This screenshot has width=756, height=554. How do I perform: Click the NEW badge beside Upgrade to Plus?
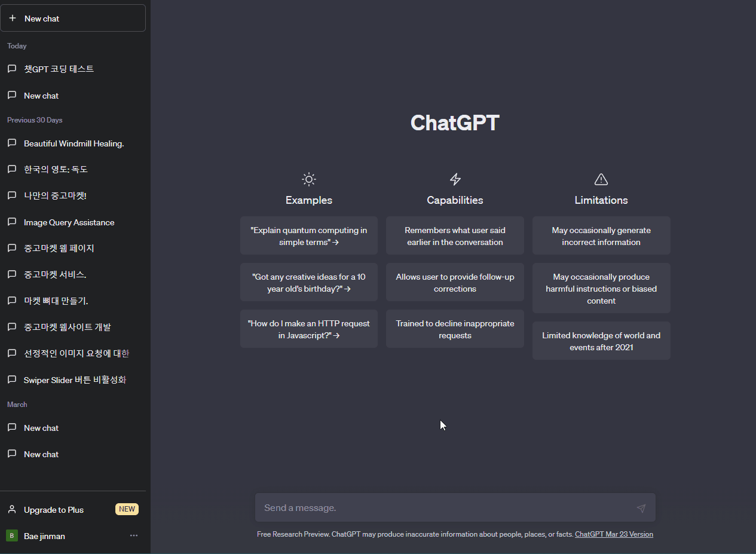coord(127,509)
